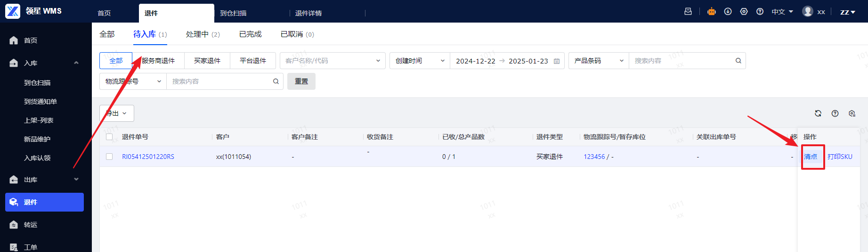This screenshot has width=868, height=252.
Task: Open the orange robot assistant icon
Action: click(712, 11)
